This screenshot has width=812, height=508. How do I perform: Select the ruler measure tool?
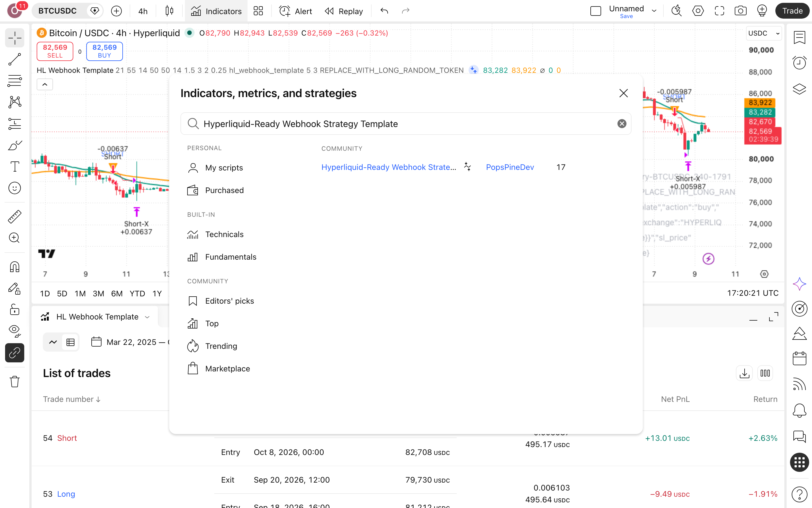[x=14, y=217]
